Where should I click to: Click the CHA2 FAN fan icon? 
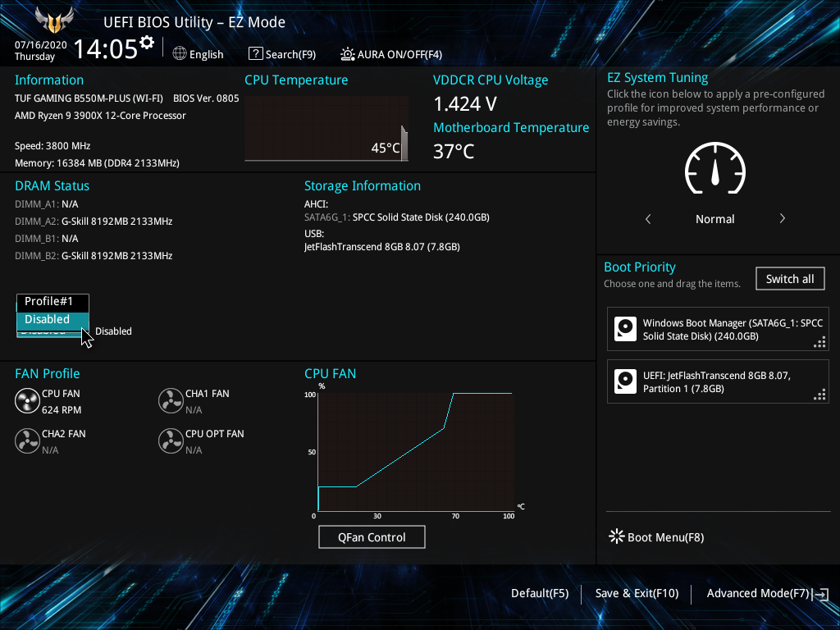coord(27,441)
